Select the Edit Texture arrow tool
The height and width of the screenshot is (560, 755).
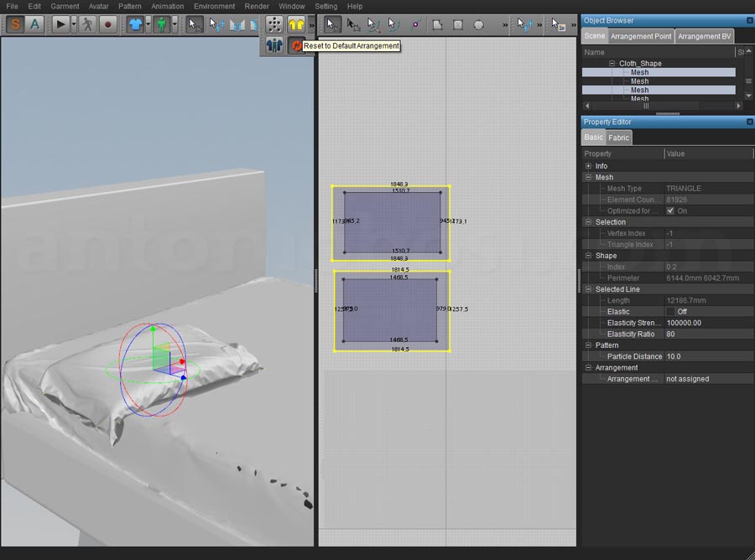[558, 24]
